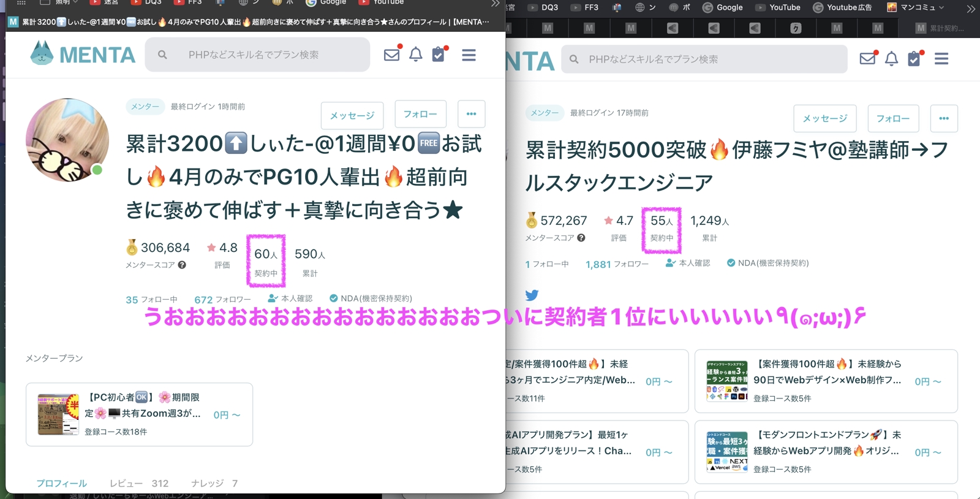
Task: Open DQ3 bookmark in right window
Action: click(x=543, y=7)
